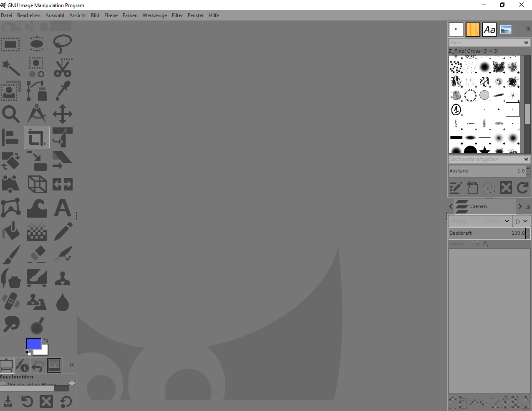Select the Shear tool
The height and width of the screenshot is (411, 532).
[63, 161]
